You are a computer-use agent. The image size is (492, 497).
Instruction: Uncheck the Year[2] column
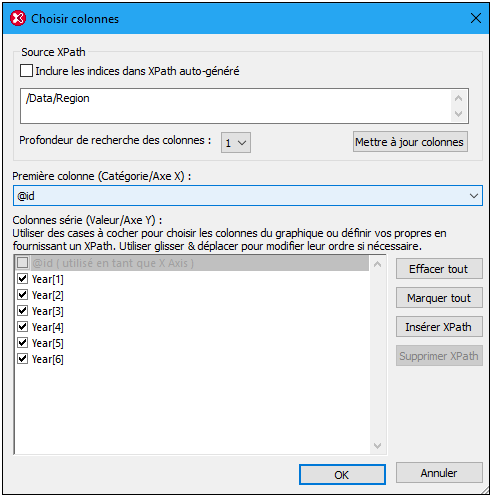(x=23, y=295)
